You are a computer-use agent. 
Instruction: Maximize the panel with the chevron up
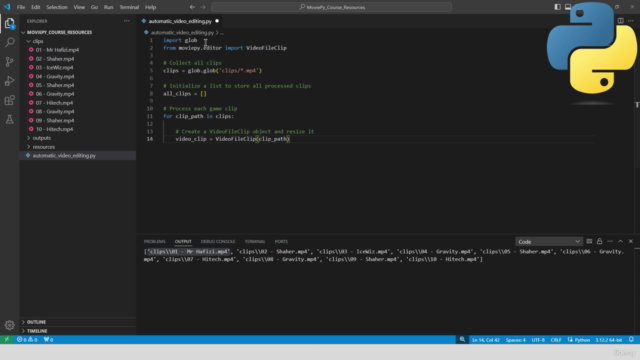tap(620, 241)
